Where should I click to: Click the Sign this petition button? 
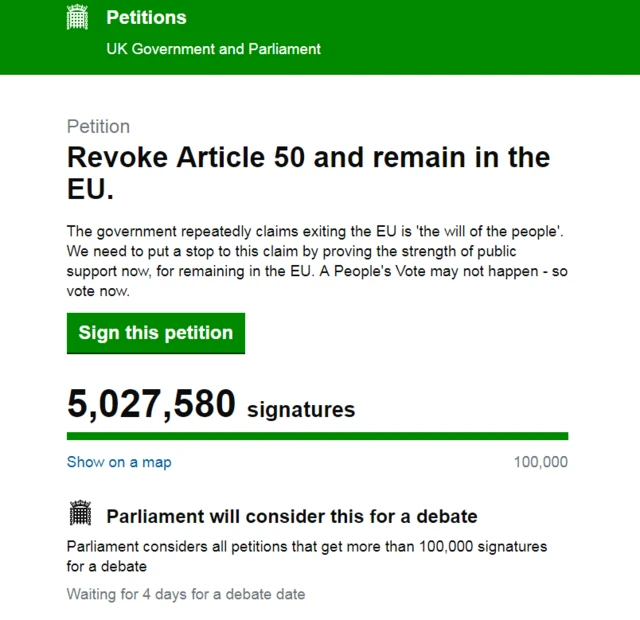[156, 333]
